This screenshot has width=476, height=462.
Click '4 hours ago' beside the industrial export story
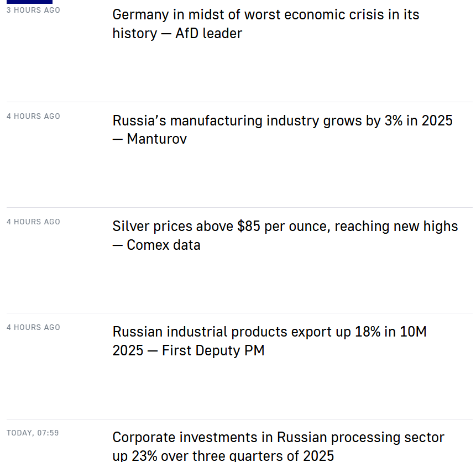(33, 327)
